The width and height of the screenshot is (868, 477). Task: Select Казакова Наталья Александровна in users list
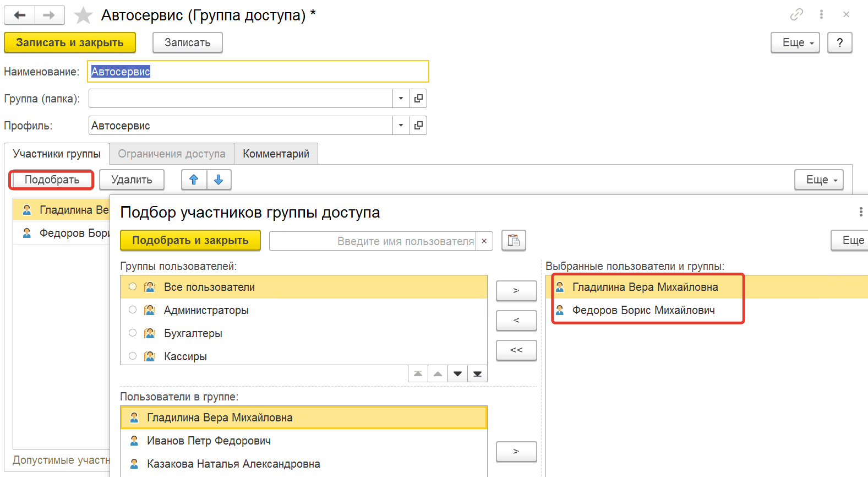pyautogui.click(x=304, y=464)
